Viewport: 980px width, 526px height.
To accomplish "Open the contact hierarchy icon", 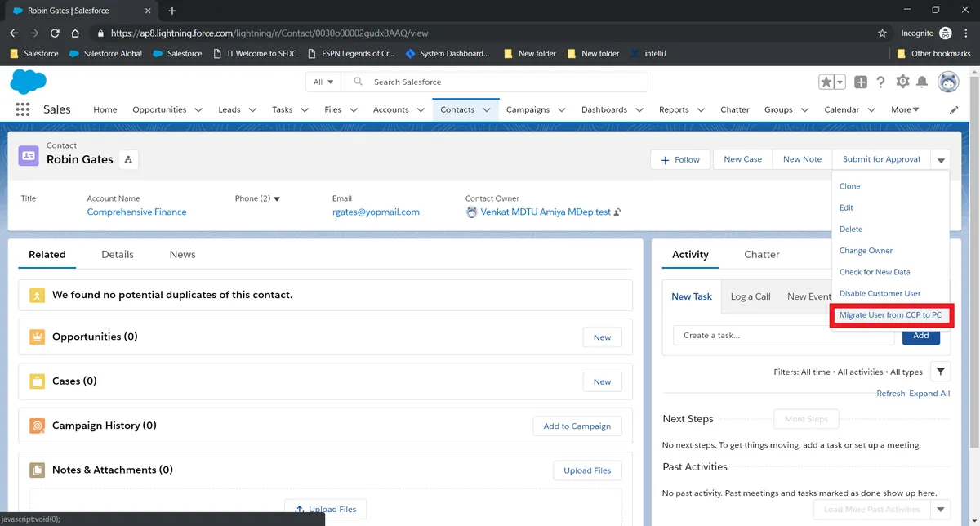I will point(128,160).
